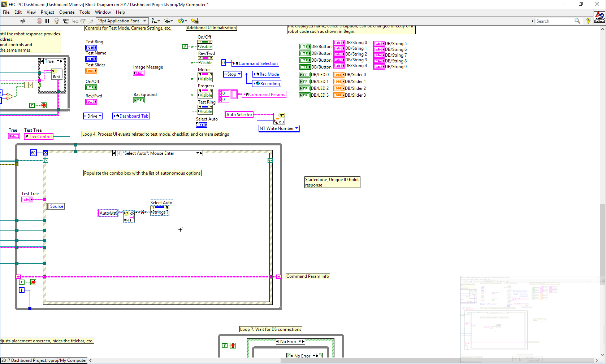606x364 pixels.
Task: Click the loop 4 stop terminal icon
Action: (x=33, y=282)
